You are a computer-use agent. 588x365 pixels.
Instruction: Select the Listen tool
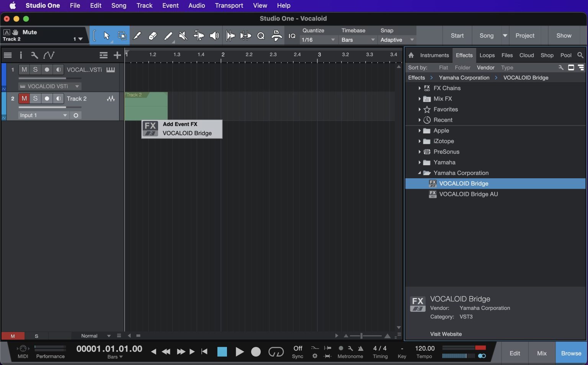coord(214,36)
